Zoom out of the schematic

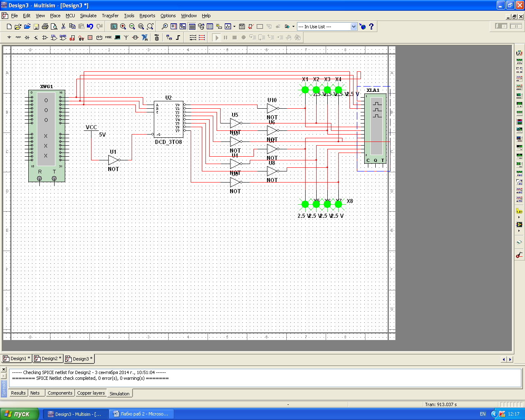tap(132, 26)
